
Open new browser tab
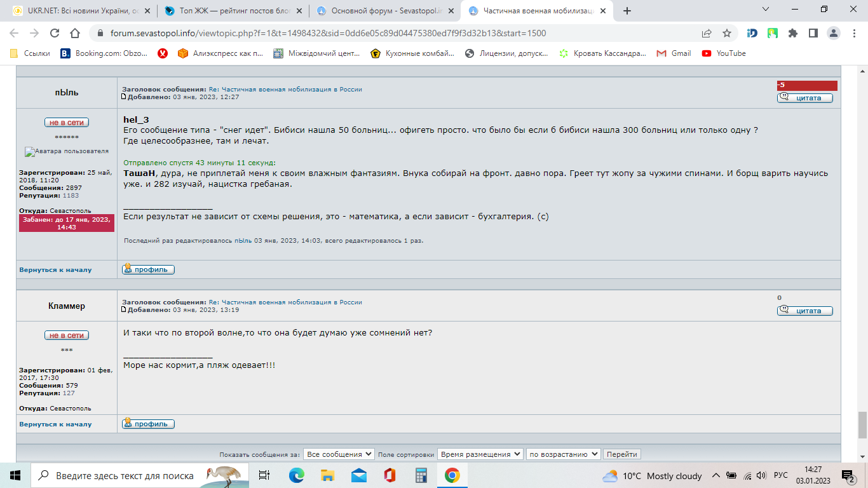pos(627,11)
